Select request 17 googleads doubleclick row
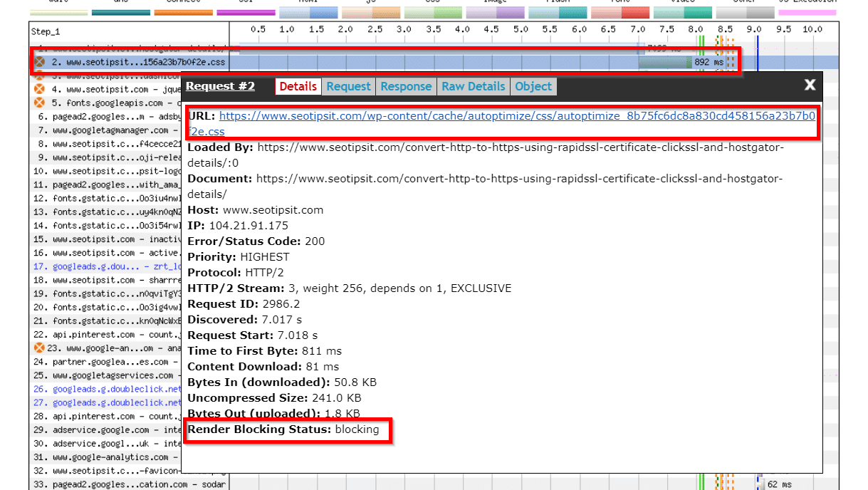This screenshot has width=868, height=490. 107,266
